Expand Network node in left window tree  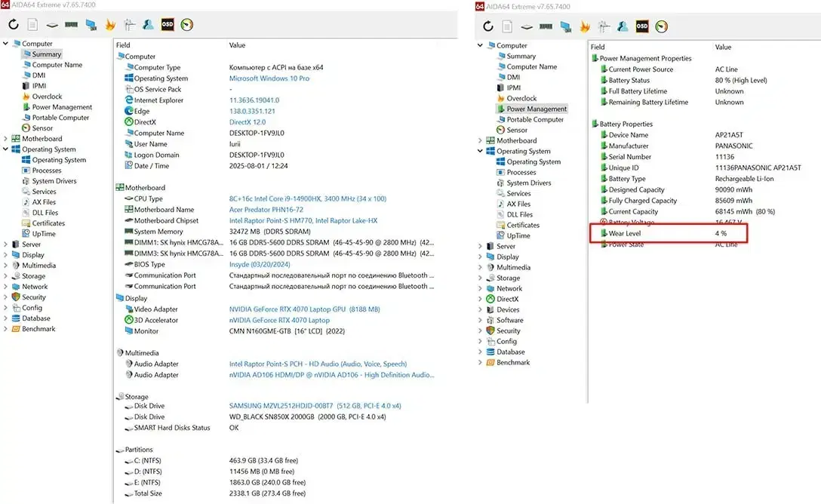tap(5, 286)
